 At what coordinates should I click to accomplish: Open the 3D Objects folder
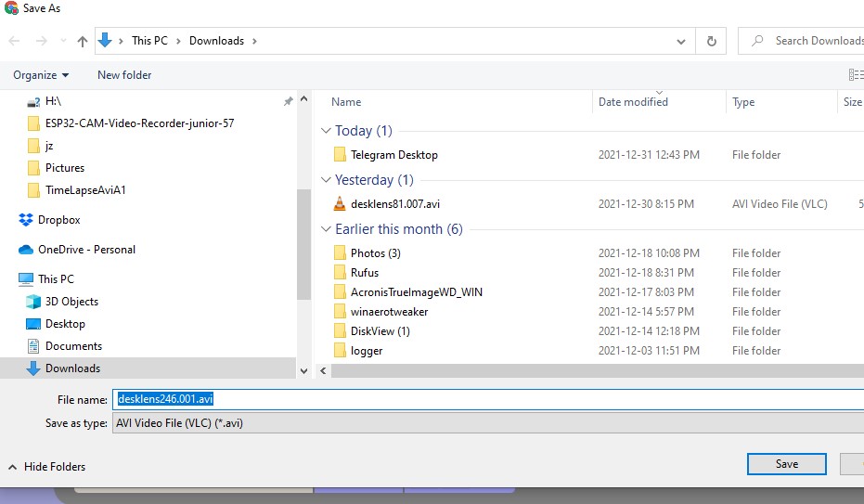point(71,302)
